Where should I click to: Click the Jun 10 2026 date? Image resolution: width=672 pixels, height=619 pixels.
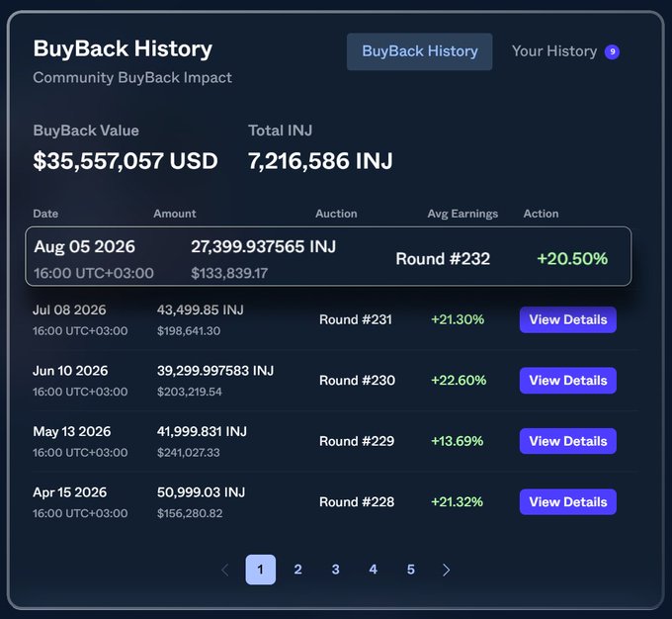click(x=70, y=371)
